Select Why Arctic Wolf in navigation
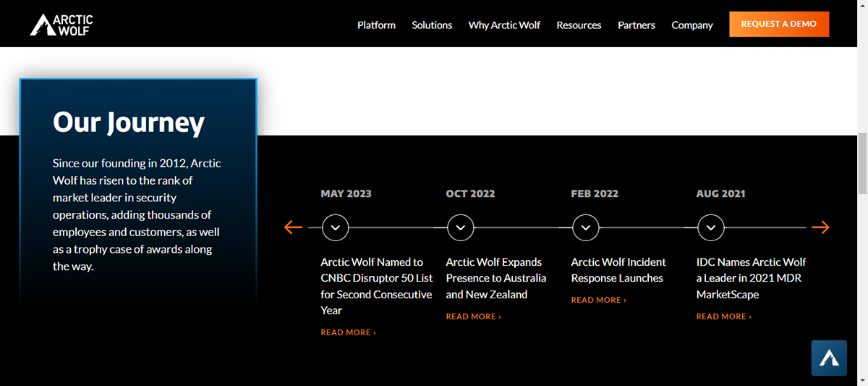 (x=504, y=25)
